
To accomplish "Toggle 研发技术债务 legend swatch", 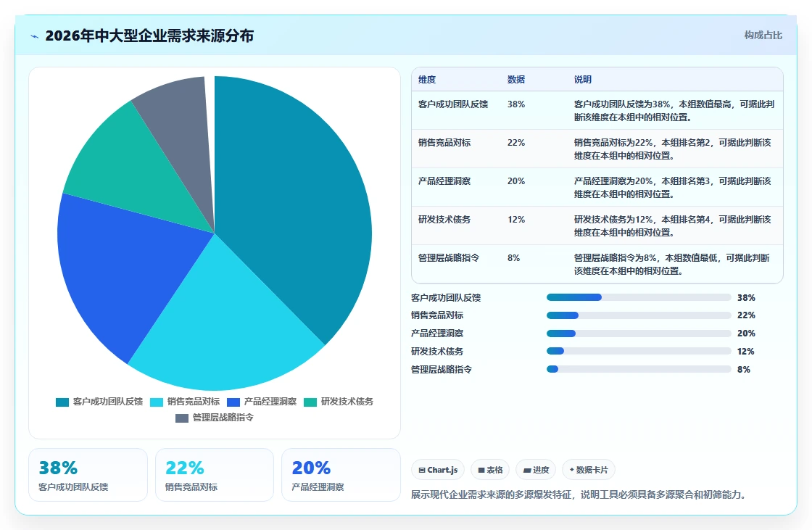I will (x=310, y=402).
